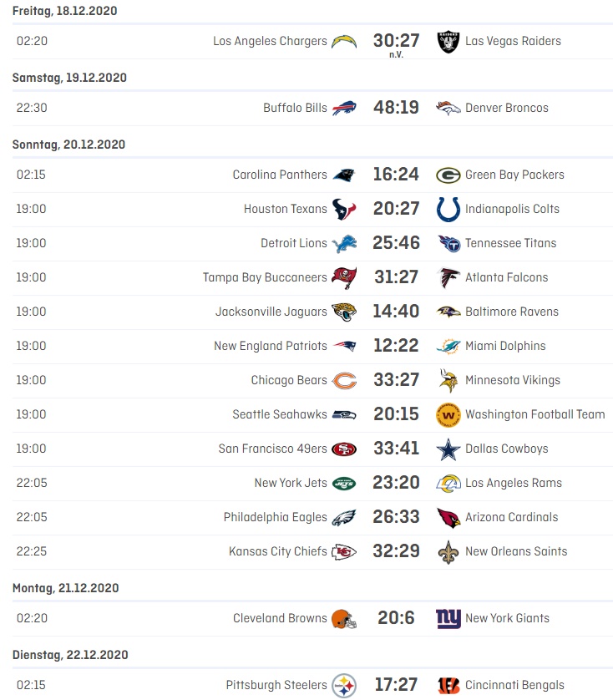Open the 20:6 Browns vs Giants score
613x700 pixels.
tap(396, 618)
